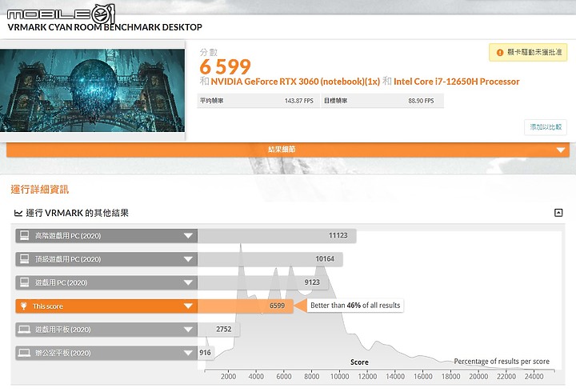
Task: Expand the orange result details bar
Action: click(x=288, y=150)
